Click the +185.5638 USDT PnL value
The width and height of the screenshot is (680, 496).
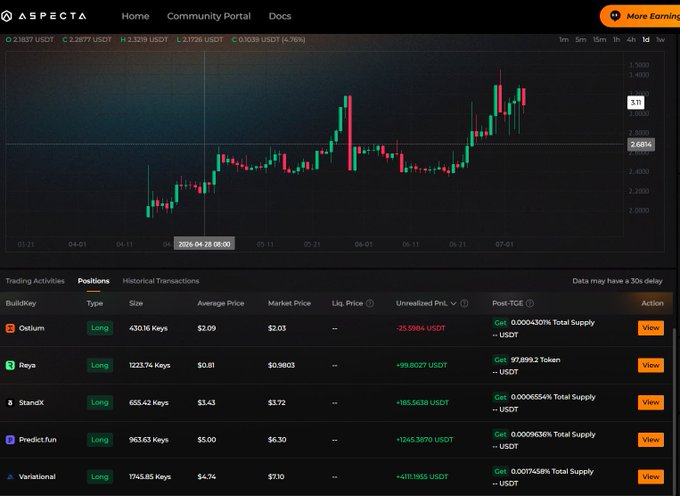pos(422,403)
